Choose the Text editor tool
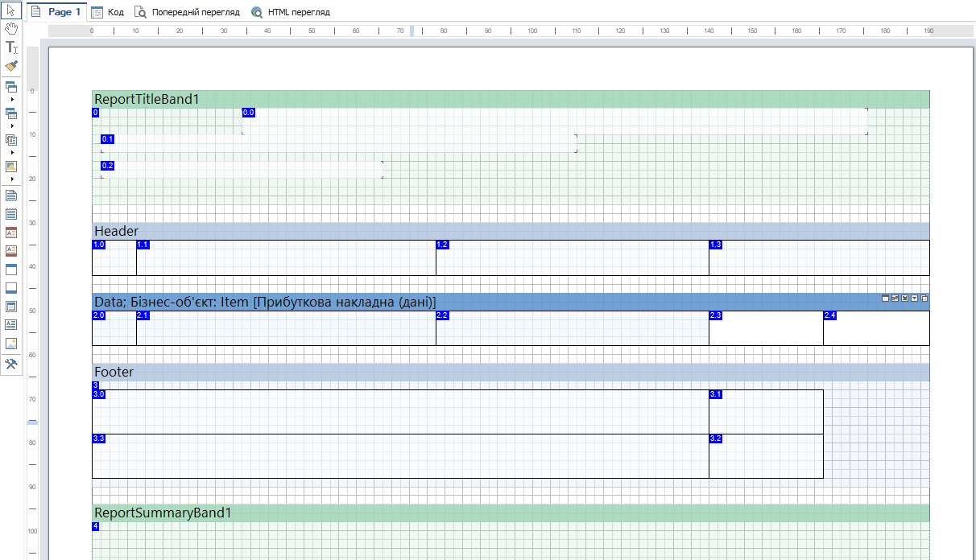Image resolution: width=976 pixels, height=560 pixels. click(11, 47)
